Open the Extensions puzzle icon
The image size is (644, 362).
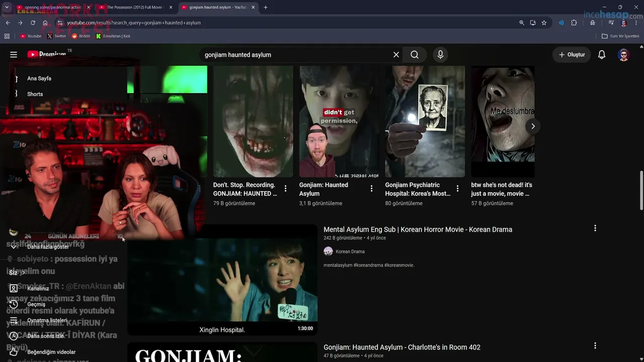[574, 23]
